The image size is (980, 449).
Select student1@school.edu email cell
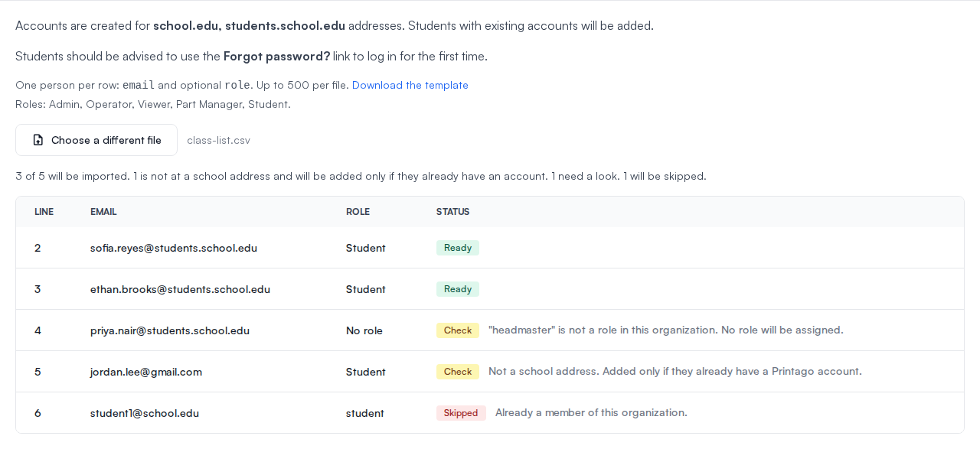pos(145,413)
